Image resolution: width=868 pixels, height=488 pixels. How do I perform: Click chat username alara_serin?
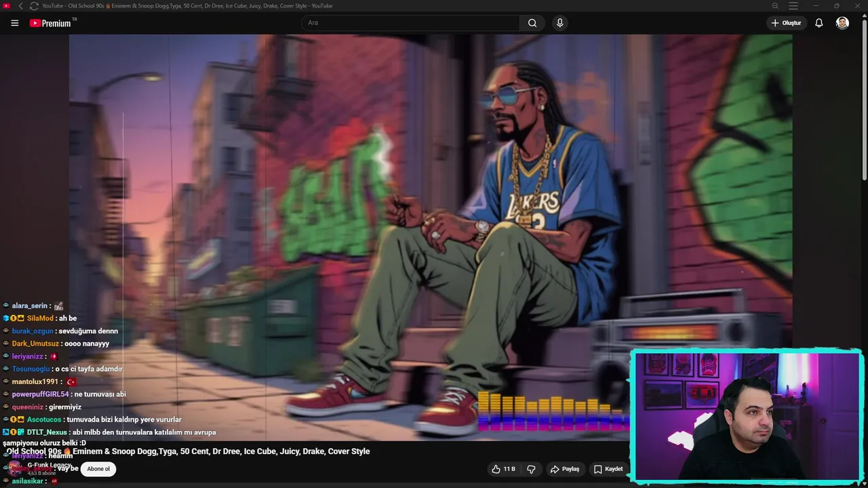(x=30, y=306)
